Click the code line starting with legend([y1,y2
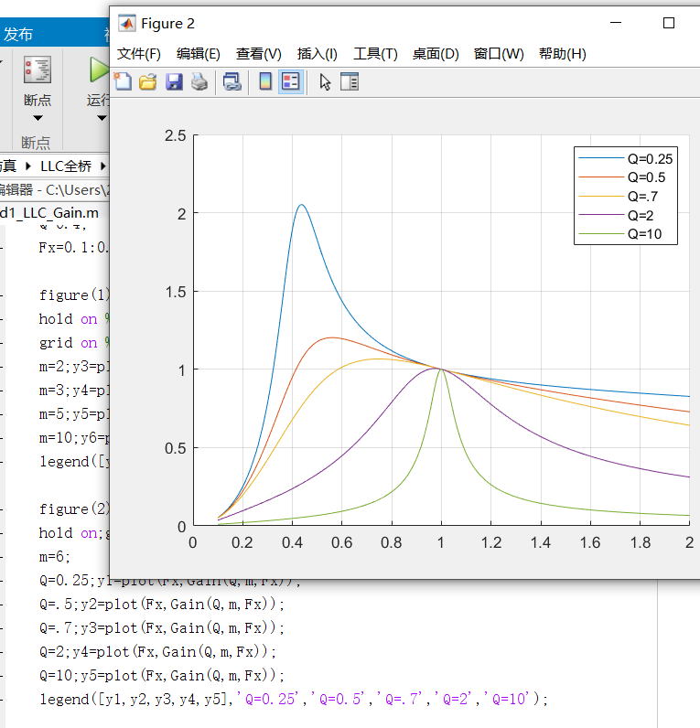Viewport: 700px width, 728px height. [294, 699]
